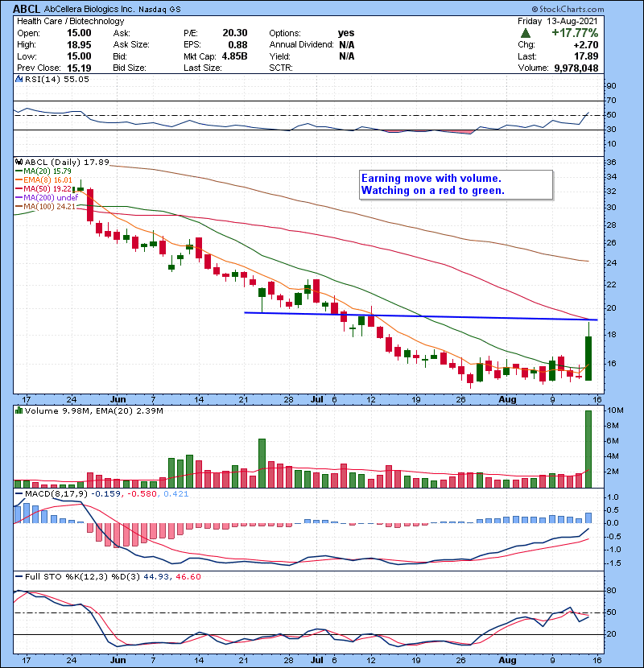Image resolution: width=644 pixels, height=668 pixels.
Task: Click the company name AbCellera Biologics Inc.
Action: [x=89, y=9]
